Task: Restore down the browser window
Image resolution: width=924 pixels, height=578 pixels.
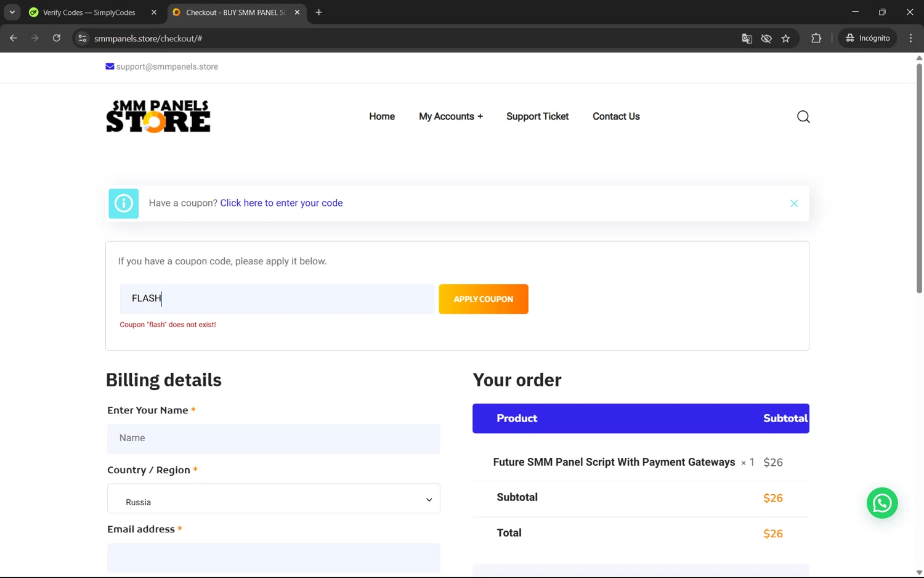Action: 882,12
